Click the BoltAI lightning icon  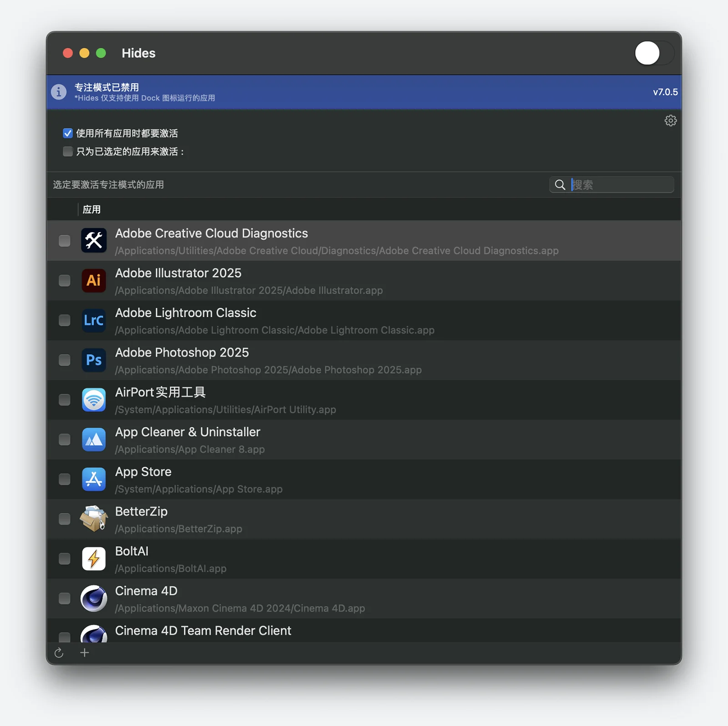click(x=94, y=558)
